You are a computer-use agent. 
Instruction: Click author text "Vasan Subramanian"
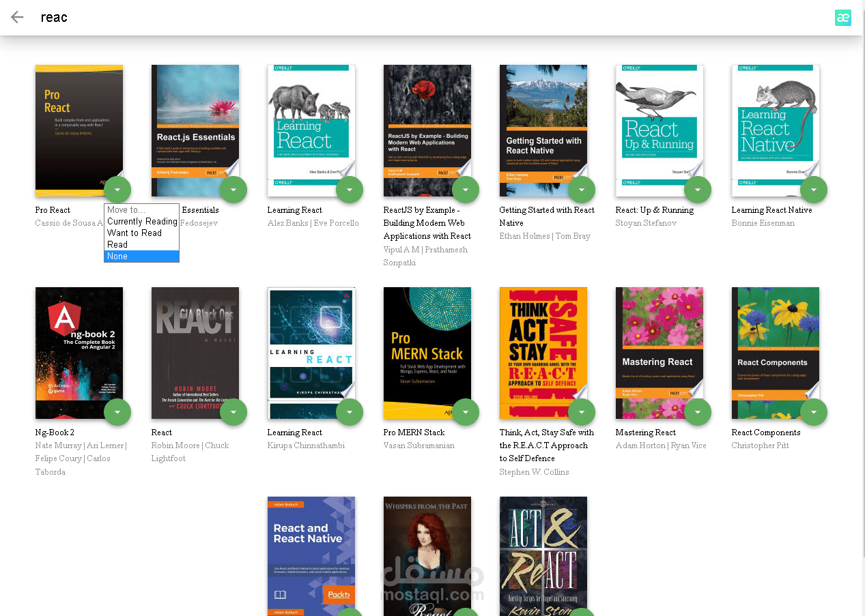coord(419,445)
